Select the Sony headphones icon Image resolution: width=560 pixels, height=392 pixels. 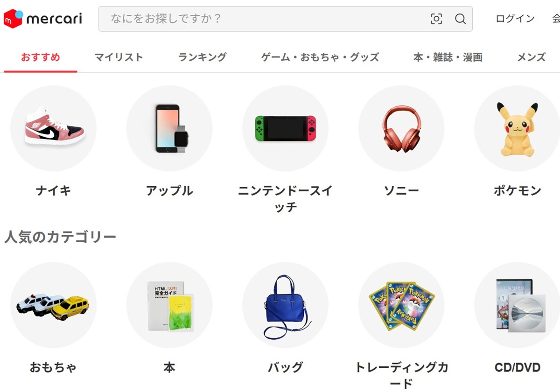tap(401, 128)
